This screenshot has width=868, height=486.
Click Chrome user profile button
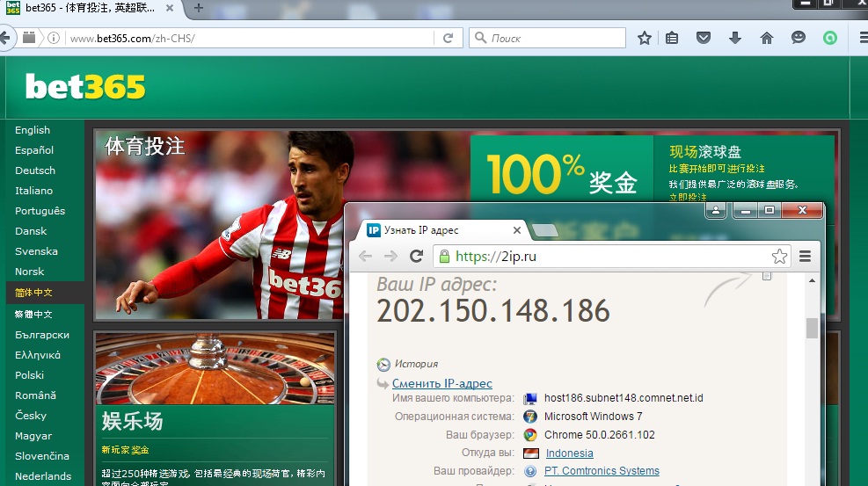tap(716, 210)
